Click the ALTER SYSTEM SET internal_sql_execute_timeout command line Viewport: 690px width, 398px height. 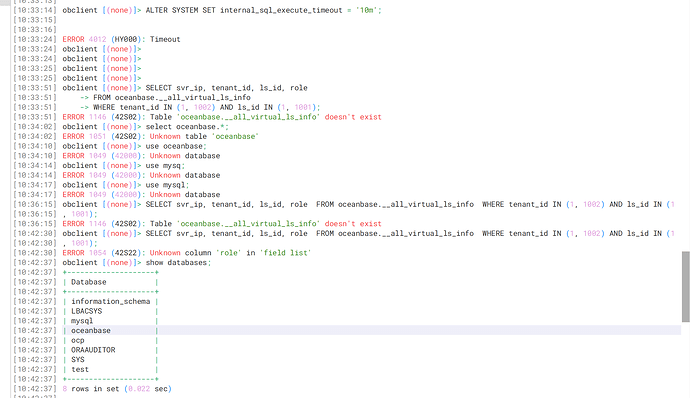[x=222, y=10]
